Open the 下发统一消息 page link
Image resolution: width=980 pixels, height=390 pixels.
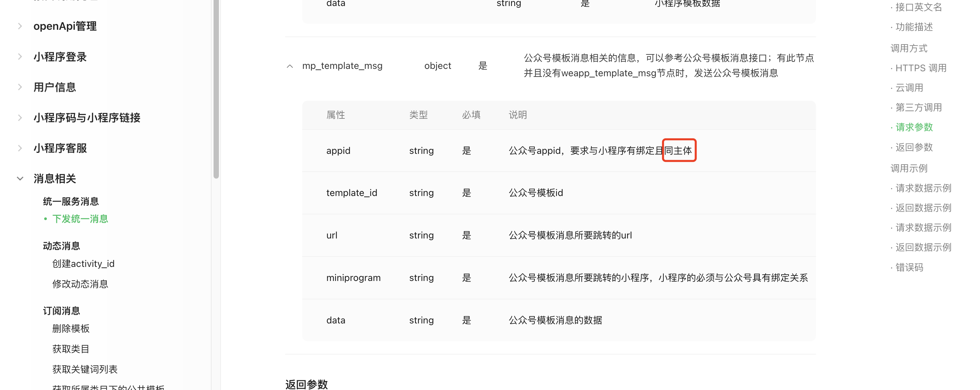[x=80, y=219]
